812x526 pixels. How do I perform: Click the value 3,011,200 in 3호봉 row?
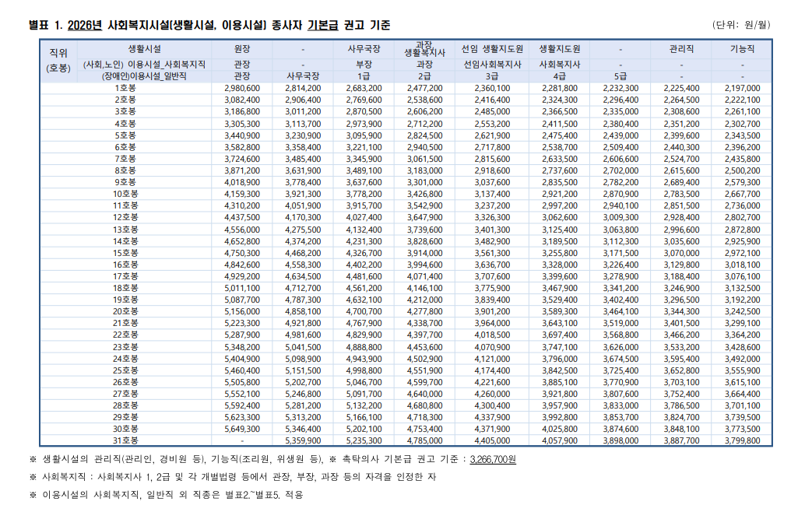pyautogui.click(x=303, y=111)
